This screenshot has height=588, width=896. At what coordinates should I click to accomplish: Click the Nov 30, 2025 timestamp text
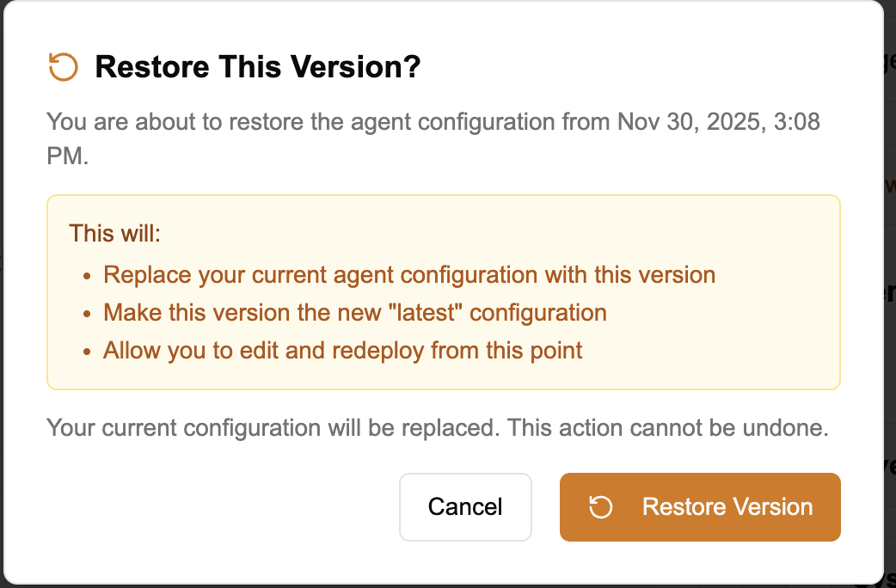pyautogui.click(x=718, y=121)
